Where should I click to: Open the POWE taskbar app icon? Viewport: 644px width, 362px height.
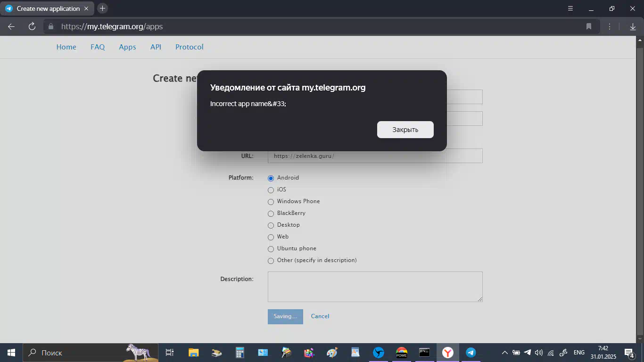pos(402,353)
